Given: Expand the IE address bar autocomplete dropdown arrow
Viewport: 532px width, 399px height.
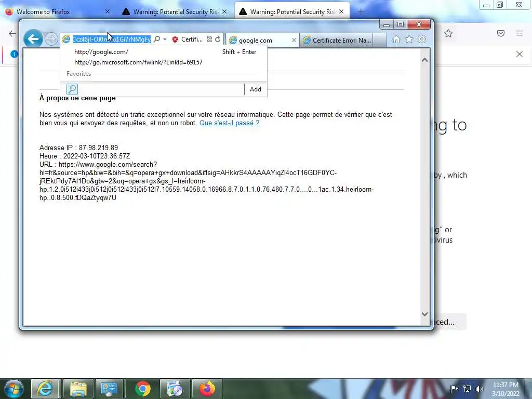Looking at the screenshot, I should tap(165, 39).
